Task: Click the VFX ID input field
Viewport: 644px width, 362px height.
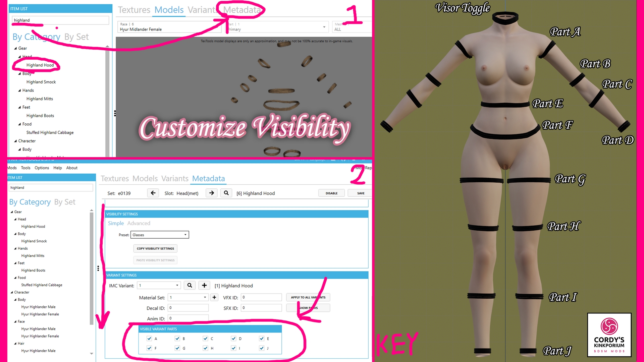Action: (261, 297)
